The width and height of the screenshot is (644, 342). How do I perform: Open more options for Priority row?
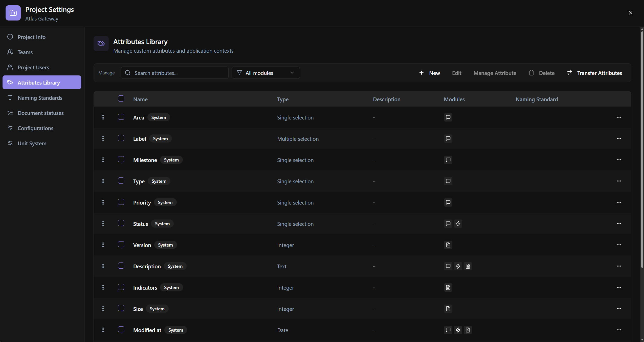click(x=619, y=202)
